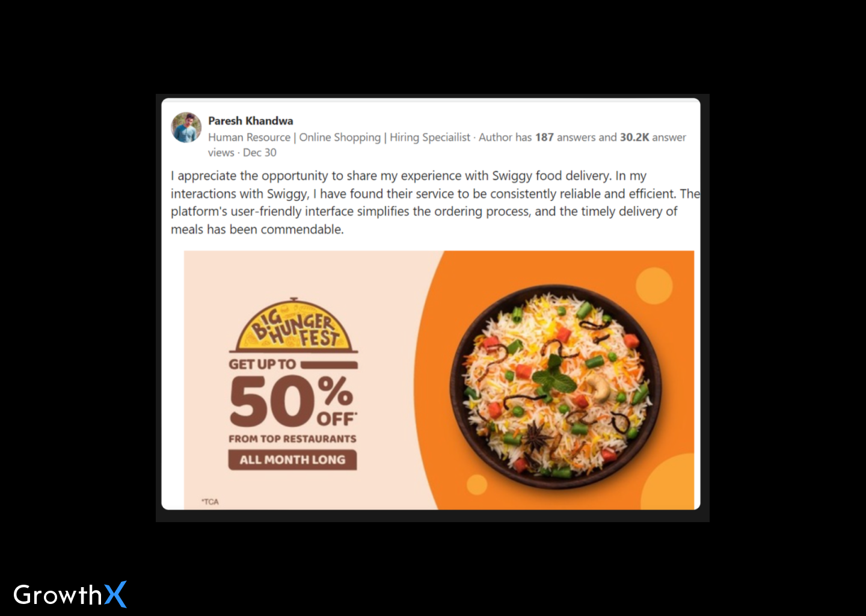Click the author credentials line
Viewport: 866px width, 616px height.
point(339,137)
